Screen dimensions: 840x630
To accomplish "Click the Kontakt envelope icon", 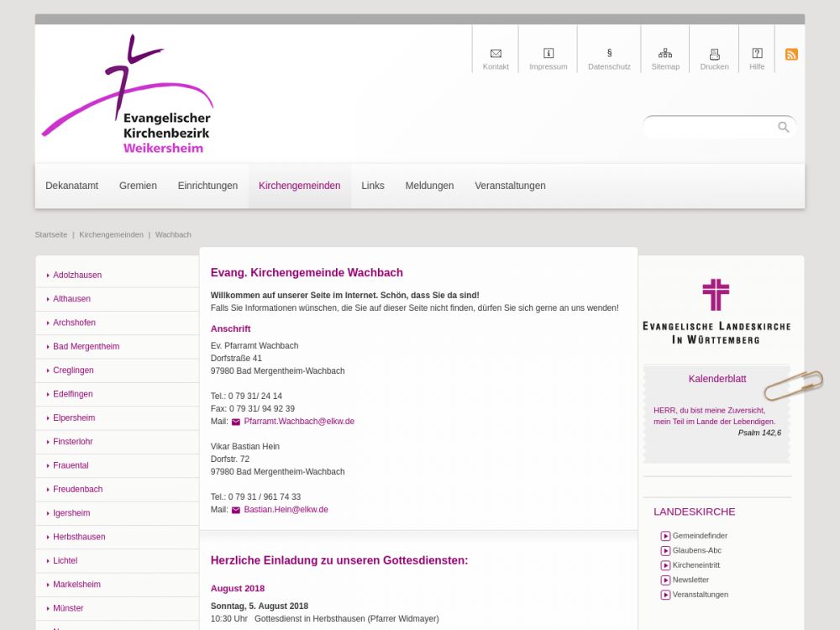I will [496, 54].
